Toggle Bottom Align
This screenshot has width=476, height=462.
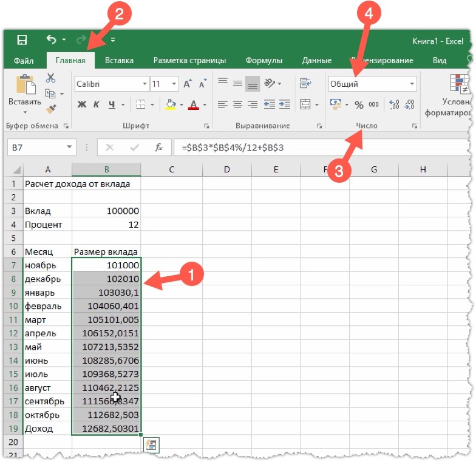[253, 84]
